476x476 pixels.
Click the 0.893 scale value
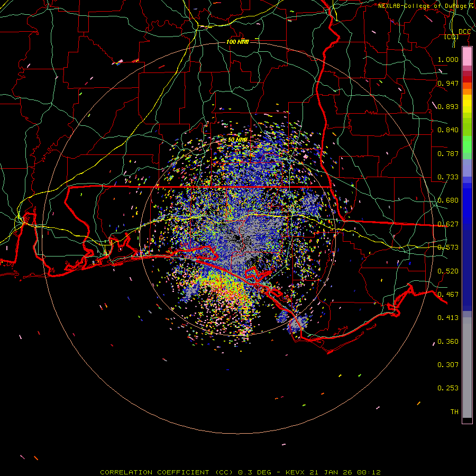tap(448, 106)
